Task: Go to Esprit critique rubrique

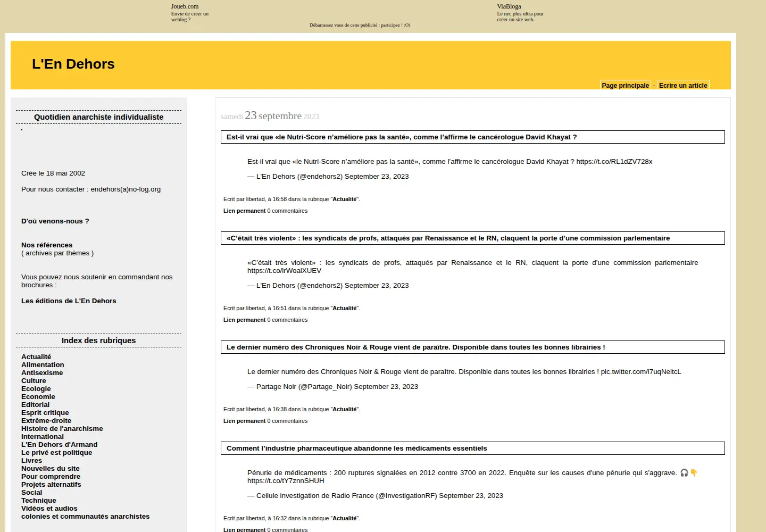Action: (x=45, y=413)
